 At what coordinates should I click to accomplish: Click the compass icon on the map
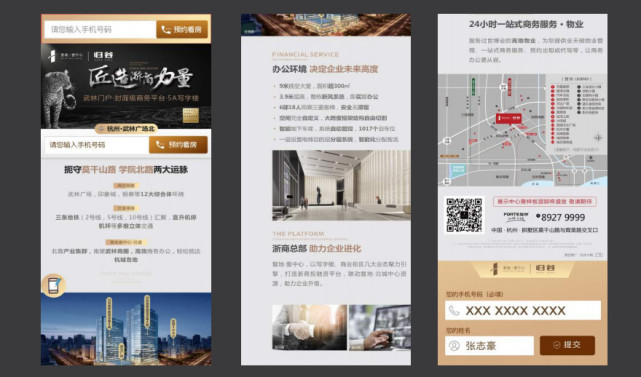tap(598, 137)
